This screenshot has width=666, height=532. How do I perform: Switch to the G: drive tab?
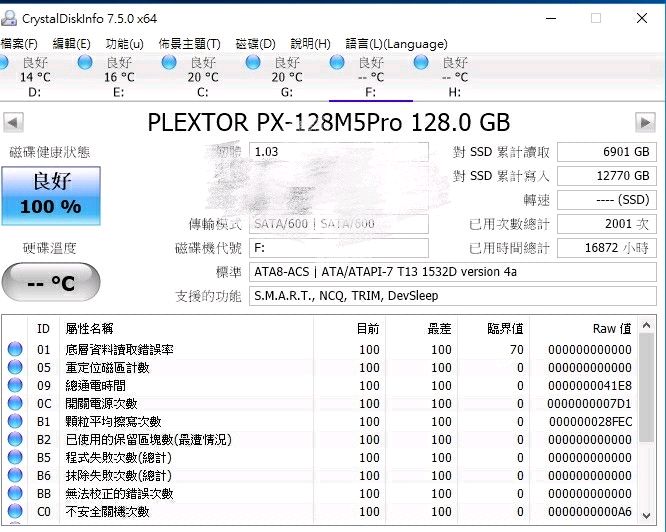(287, 76)
